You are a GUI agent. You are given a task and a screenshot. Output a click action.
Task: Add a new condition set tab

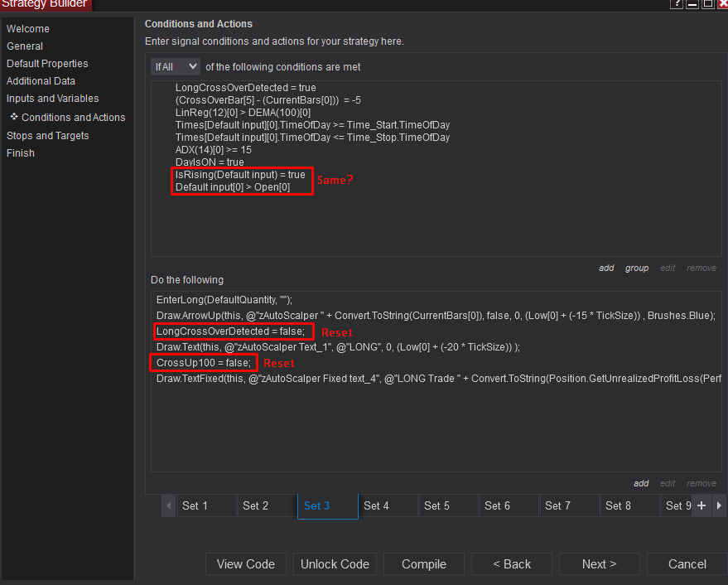(x=701, y=505)
